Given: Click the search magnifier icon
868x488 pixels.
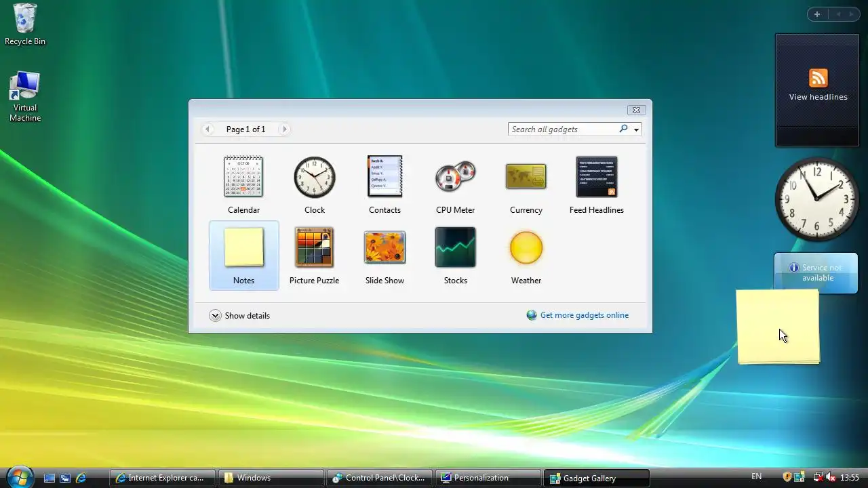Looking at the screenshot, I should point(623,129).
